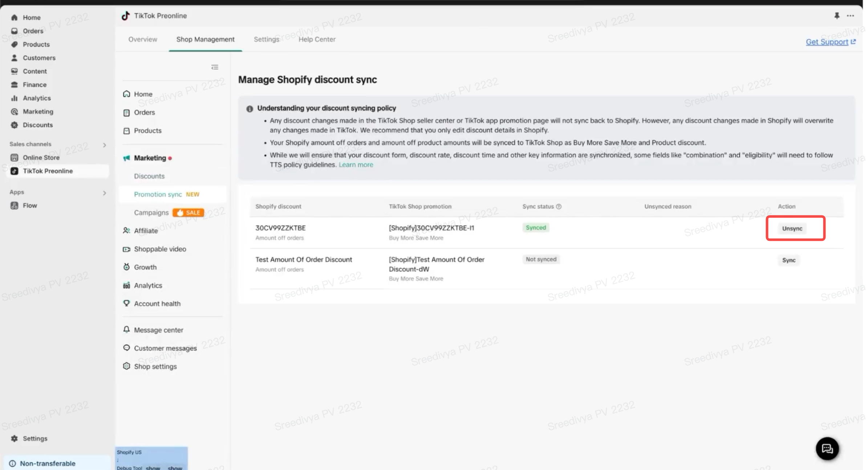Image resolution: width=868 pixels, height=470 pixels.
Task: Sync the Test Amount Of Order Discount
Action: (x=788, y=260)
